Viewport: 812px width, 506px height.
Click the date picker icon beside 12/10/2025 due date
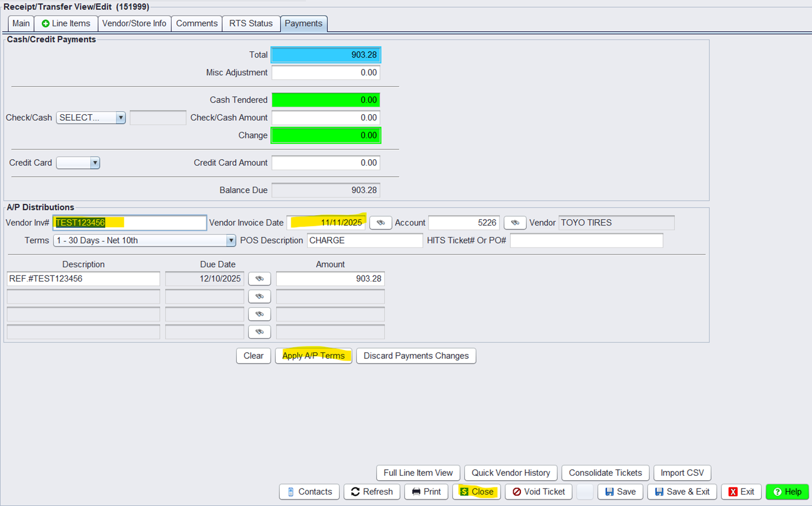[259, 279]
